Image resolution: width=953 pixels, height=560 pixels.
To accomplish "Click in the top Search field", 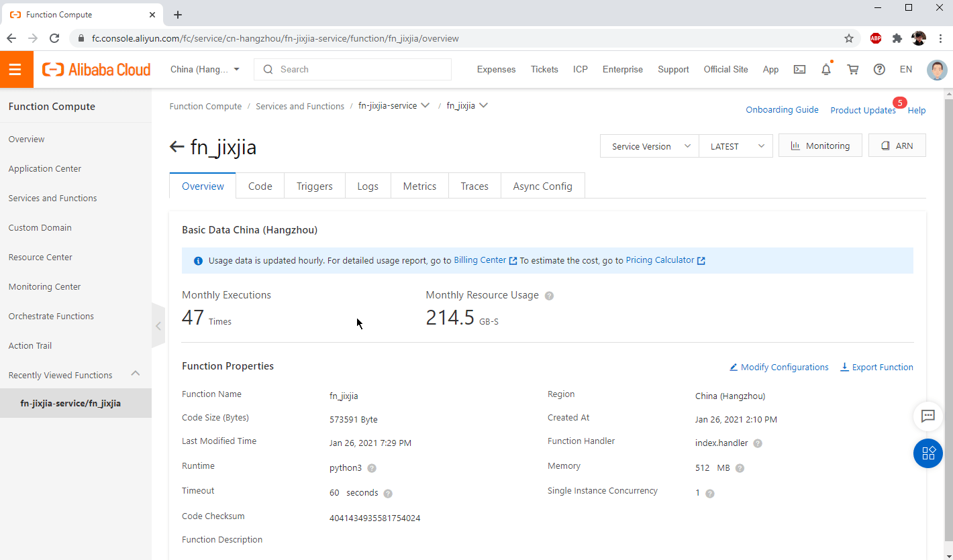I will 352,69.
